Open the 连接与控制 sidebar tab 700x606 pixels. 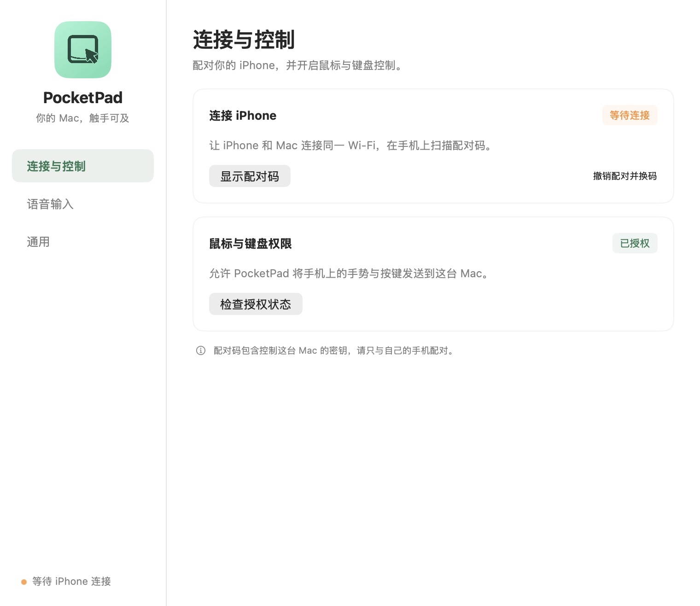tap(83, 166)
